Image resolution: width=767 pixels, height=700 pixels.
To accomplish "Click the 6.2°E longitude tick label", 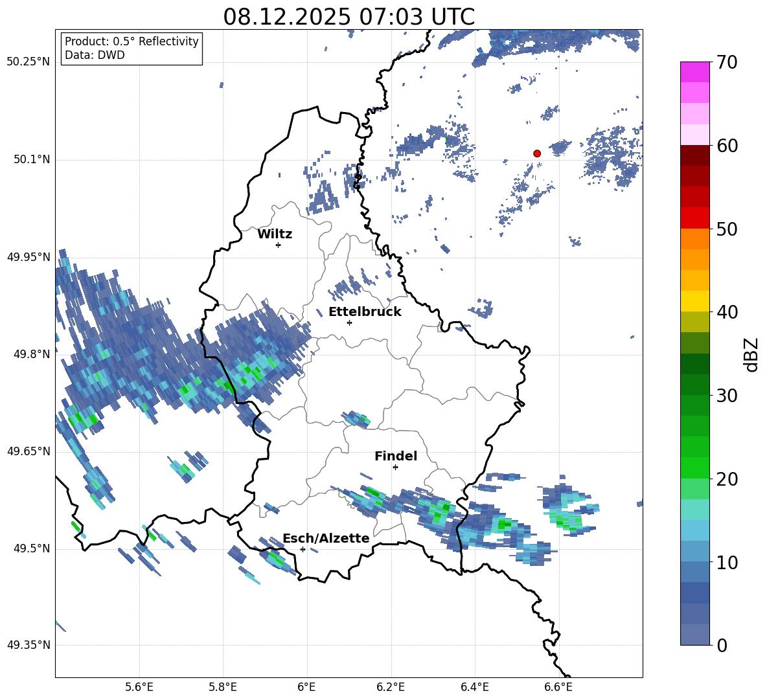I will [391, 687].
